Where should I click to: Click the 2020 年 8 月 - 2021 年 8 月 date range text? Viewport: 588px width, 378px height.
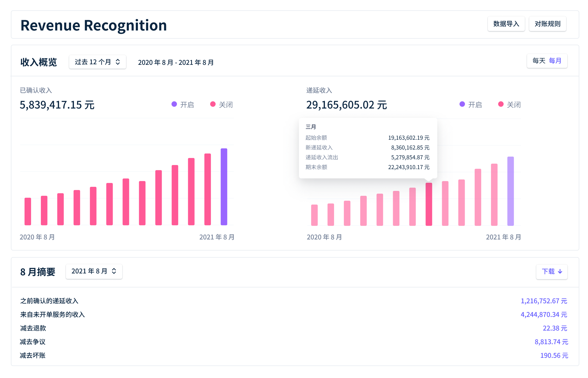[176, 63]
